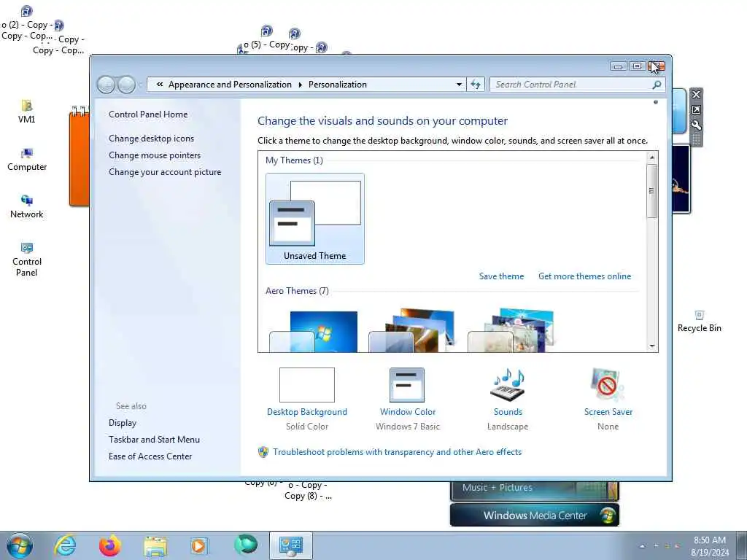Expand the address bar dropdown arrow
The height and width of the screenshot is (560, 747).
pos(459,85)
